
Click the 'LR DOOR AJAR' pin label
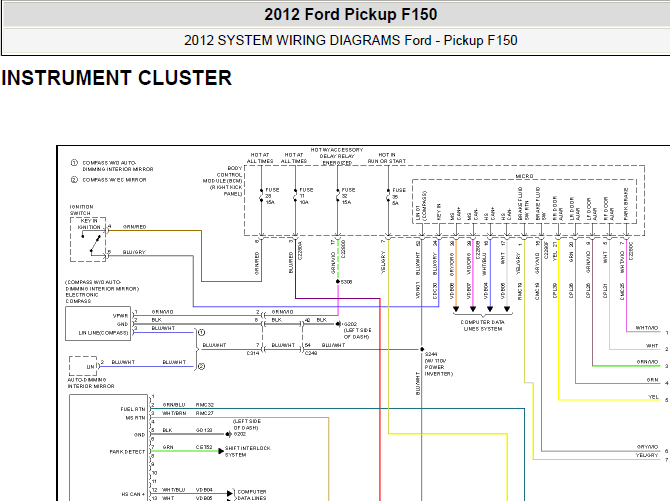[575, 209]
